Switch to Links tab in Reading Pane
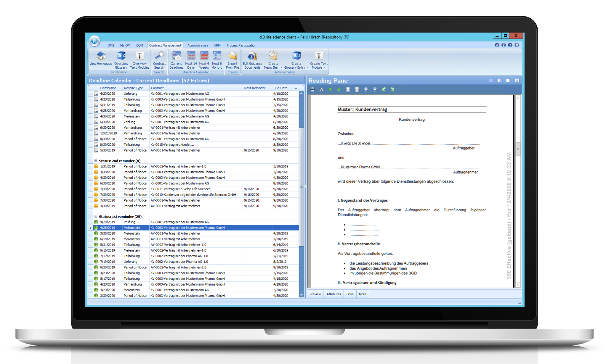The width and height of the screenshot is (614, 364). tap(350, 294)
